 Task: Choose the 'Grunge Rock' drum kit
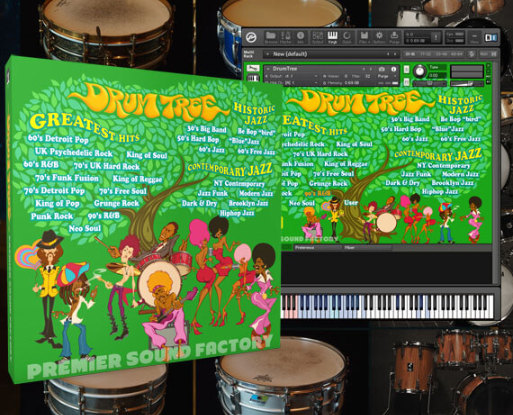(328, 183)
